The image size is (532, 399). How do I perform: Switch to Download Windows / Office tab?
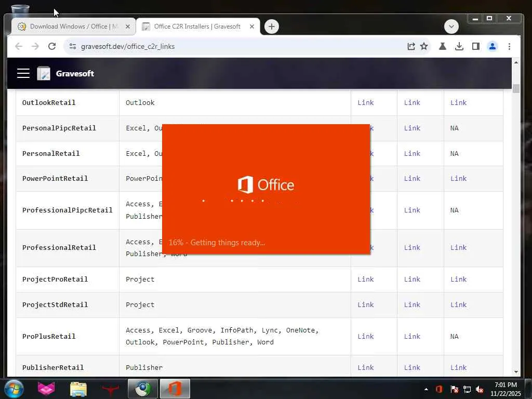(73, 26)
